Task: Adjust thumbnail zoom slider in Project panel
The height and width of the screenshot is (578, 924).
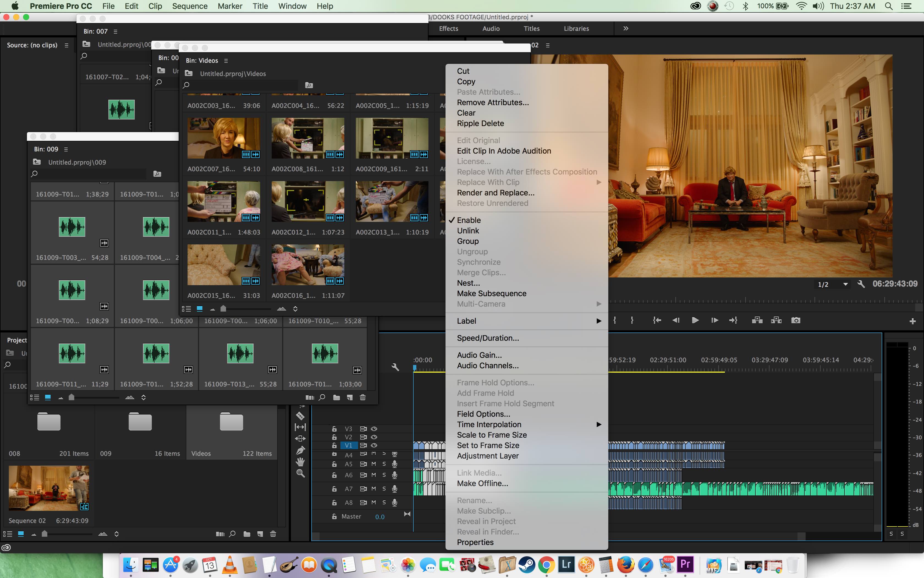Action: 45,534
